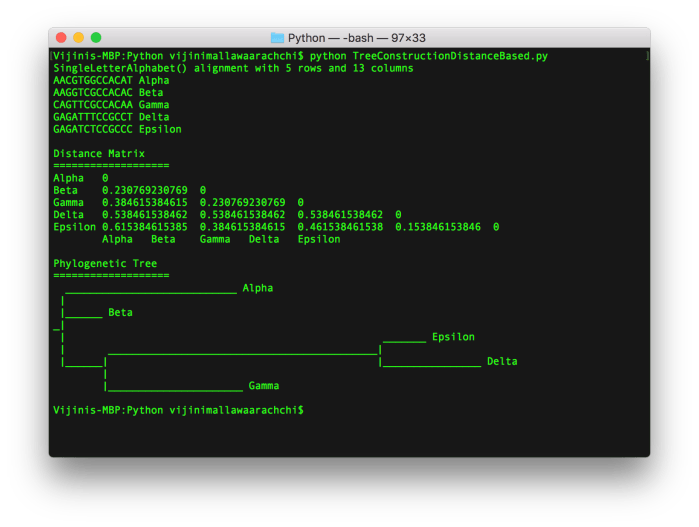699x527 pixels.
Task: Click the Delta leaf label in tree
Action: pos(502,361)
